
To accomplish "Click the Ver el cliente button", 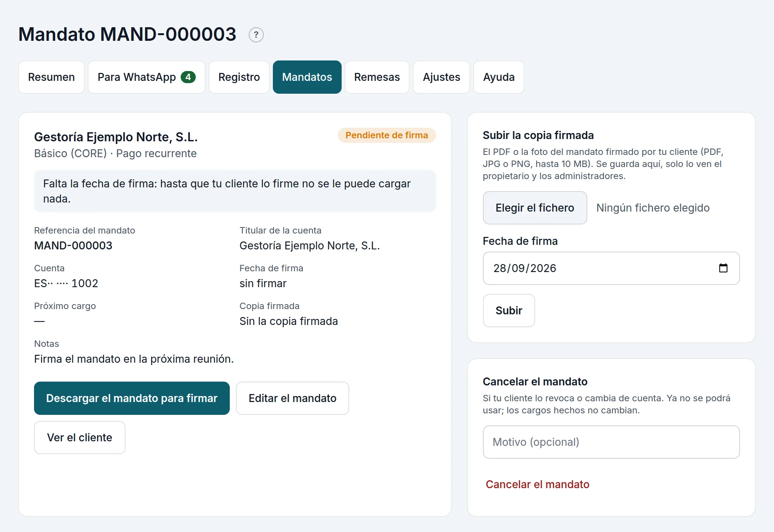I will click(x=80, y=438).
